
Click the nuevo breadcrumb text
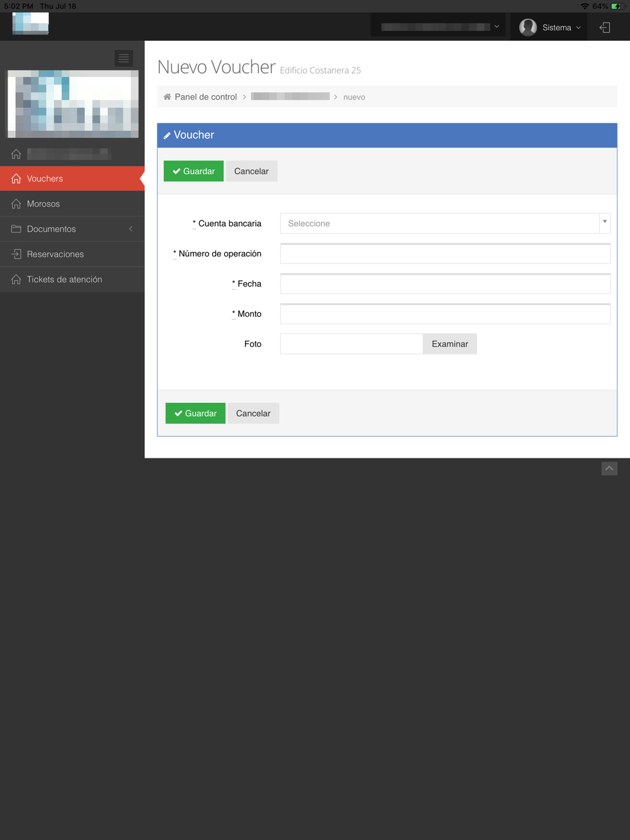point(354,97)
